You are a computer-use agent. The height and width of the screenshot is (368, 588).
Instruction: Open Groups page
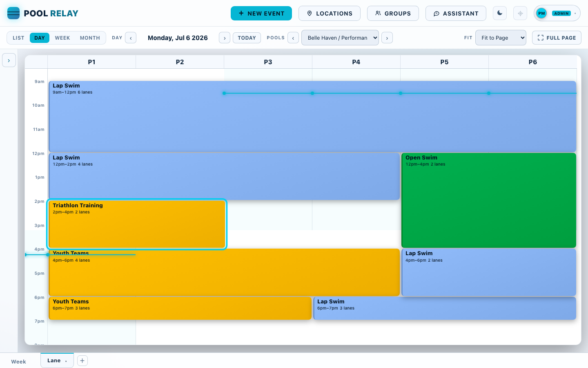pyautogui.click(x=393, y=13)
